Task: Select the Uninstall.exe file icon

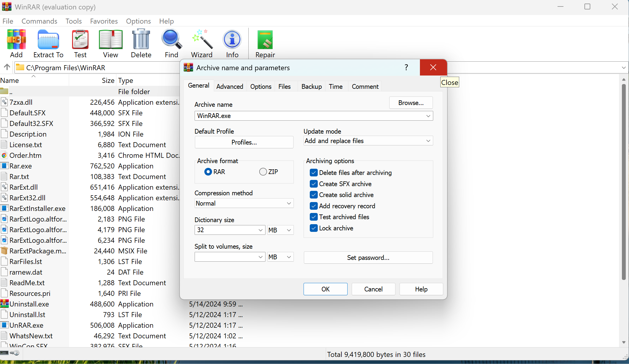Action: [x=4, y=304]
